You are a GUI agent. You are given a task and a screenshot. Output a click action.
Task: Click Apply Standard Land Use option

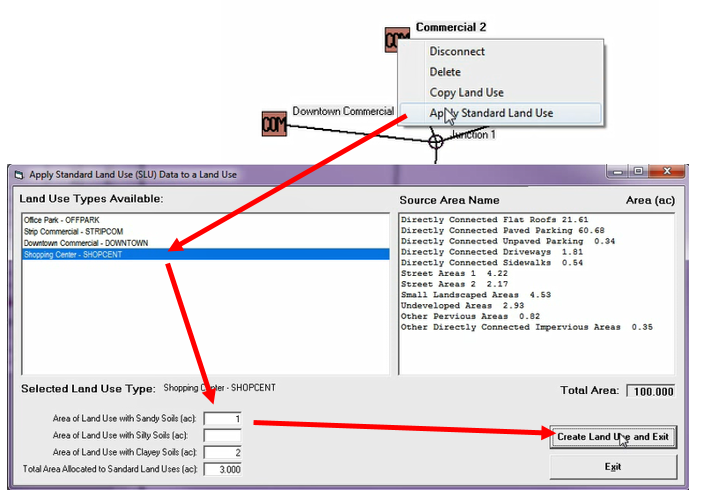[491, 113]
